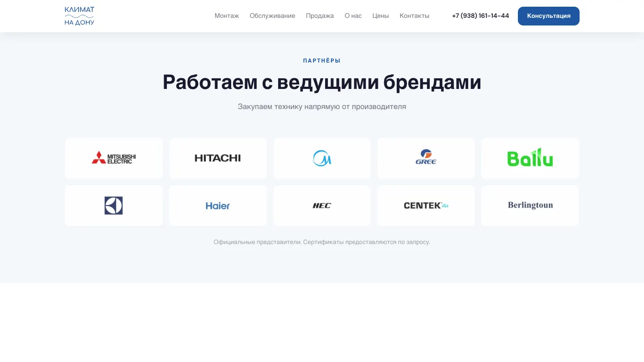Click the Климат на Дону site logo
The width and height of the screenshot is (644, 362).
pyautogui.click(x=79, y=16)
